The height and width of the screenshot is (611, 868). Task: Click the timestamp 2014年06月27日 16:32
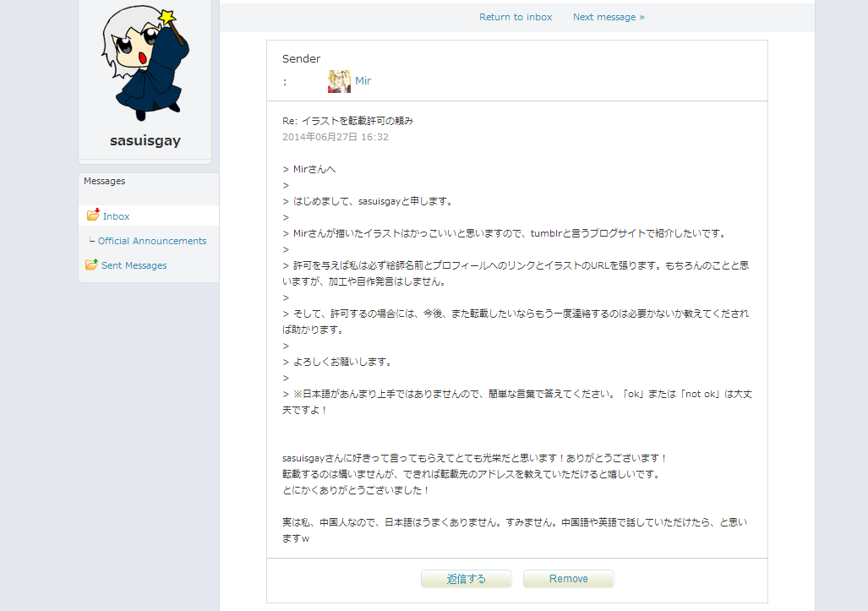[336, 137]
